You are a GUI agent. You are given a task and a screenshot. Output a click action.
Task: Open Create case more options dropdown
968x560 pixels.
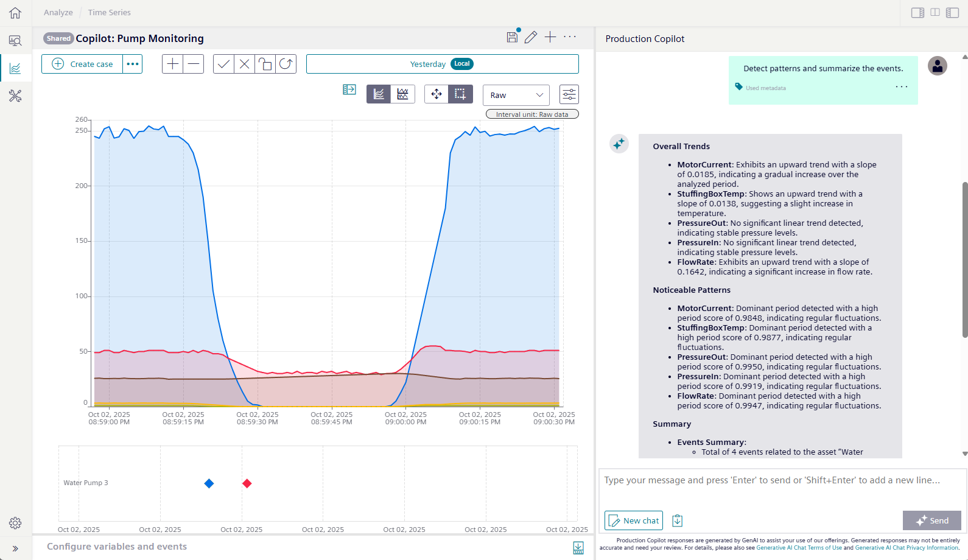click(x=133, y=64)
